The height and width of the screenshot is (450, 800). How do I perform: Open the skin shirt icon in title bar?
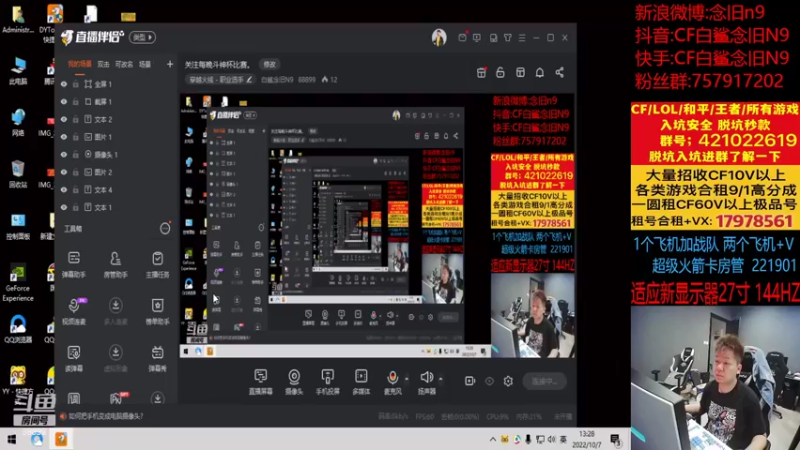(x=508, y=38)
